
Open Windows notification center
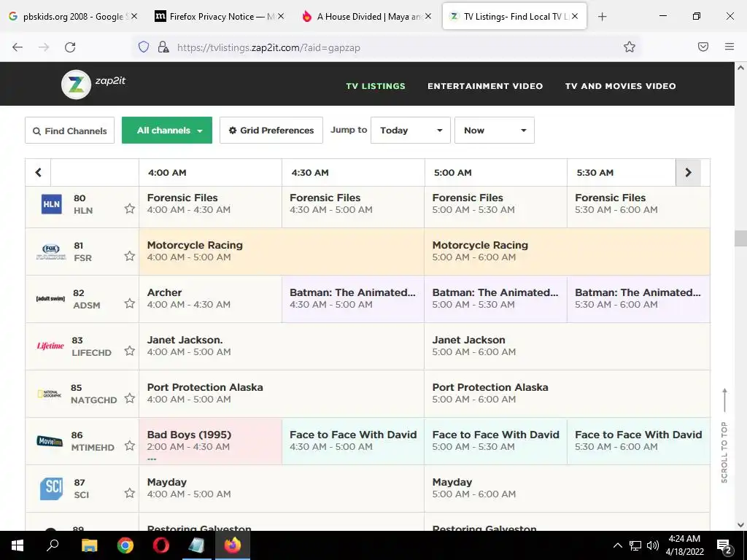(724, 545)
